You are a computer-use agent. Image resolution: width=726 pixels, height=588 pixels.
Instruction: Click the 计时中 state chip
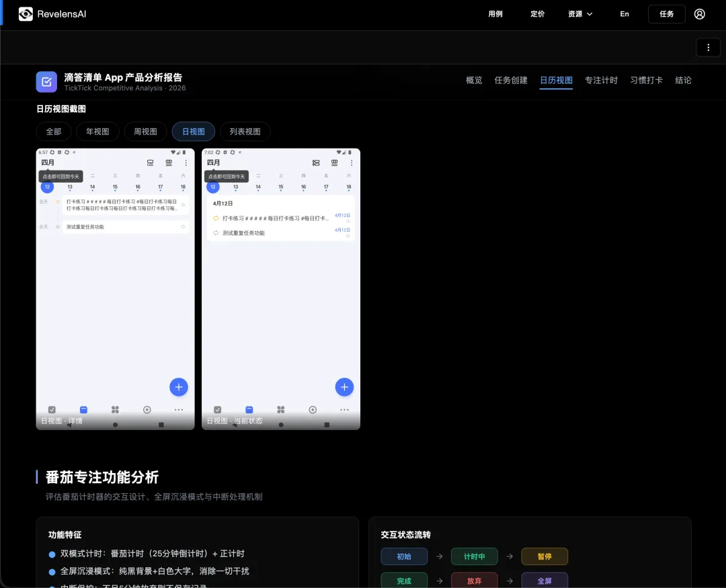[x=474, y=556]
